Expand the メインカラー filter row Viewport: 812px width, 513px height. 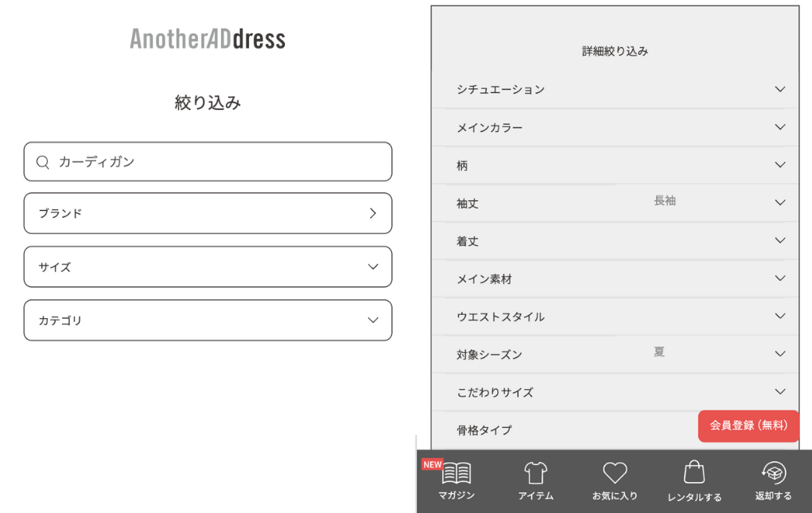[779, 127]
